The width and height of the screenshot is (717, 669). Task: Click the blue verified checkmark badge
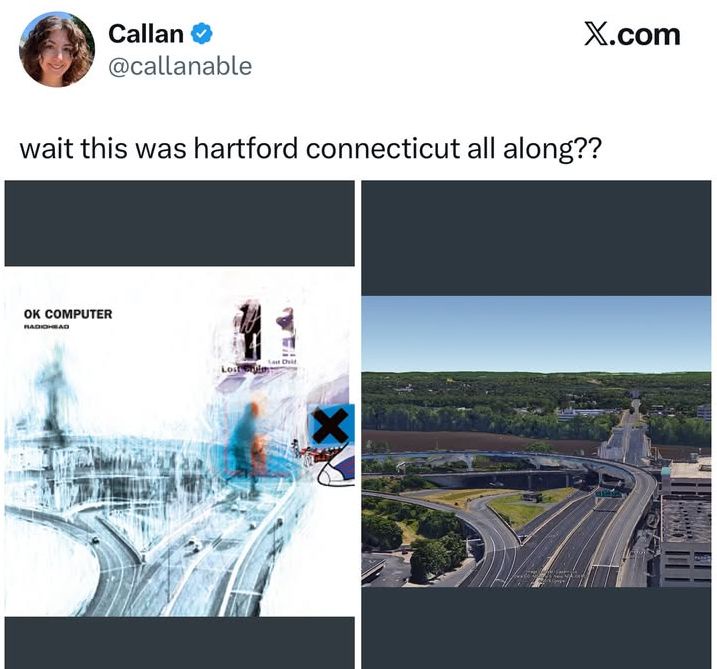tap(201, 34)
